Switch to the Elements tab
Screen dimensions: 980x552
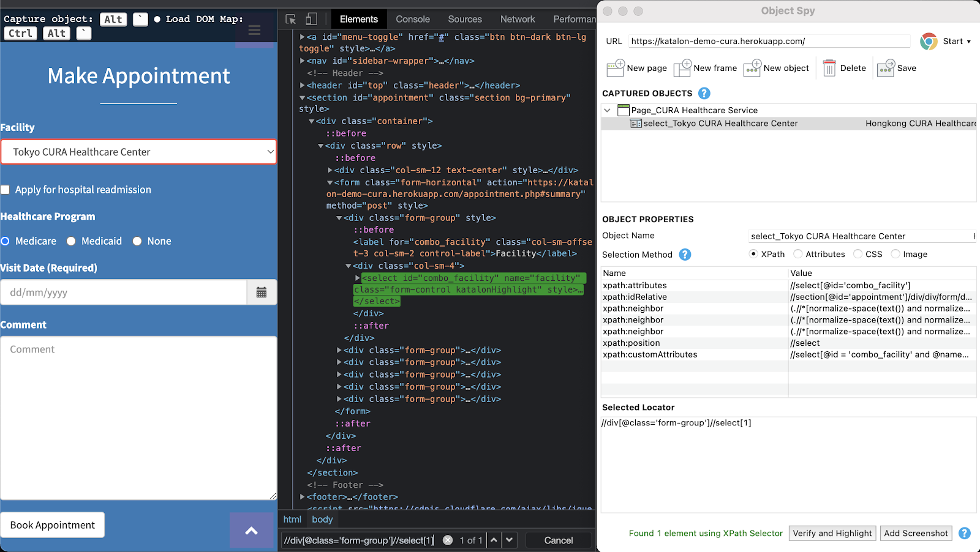[359, 19]
